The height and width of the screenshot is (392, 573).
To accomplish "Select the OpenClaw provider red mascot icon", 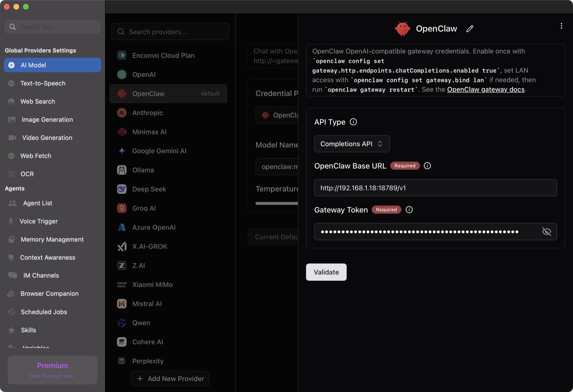I will point(122,94).
